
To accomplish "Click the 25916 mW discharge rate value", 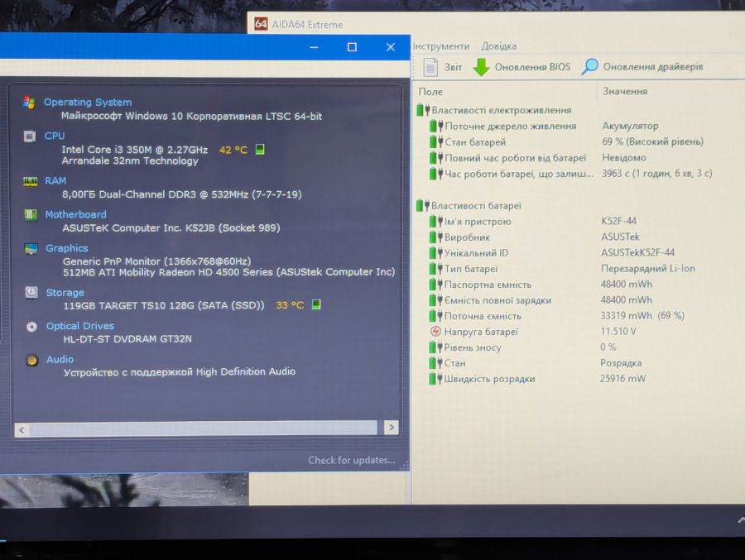I will (x=622, y=379).
